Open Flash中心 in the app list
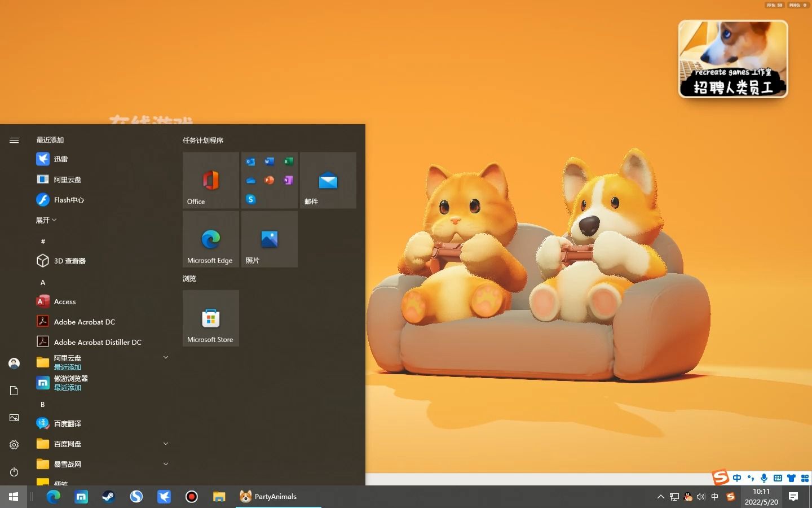This screenshot has width=812, height=508. pyautogui.click(x=103, y=200)
